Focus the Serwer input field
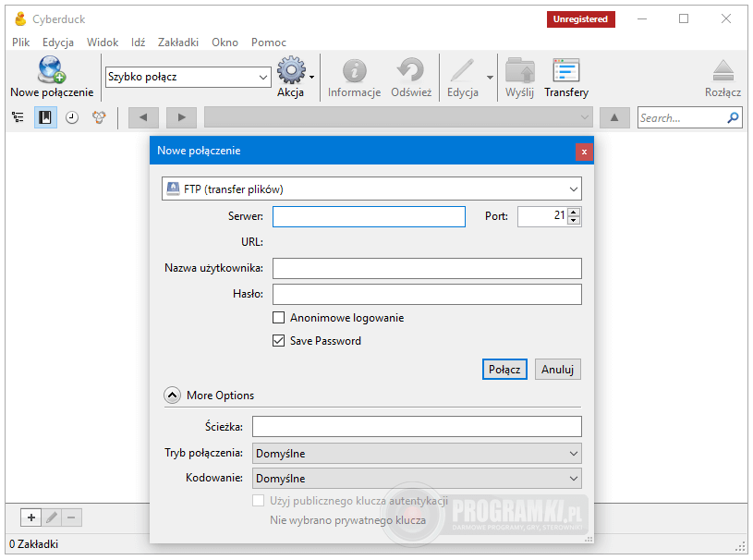Screen dimensions: 753x560 click(369, 216)
